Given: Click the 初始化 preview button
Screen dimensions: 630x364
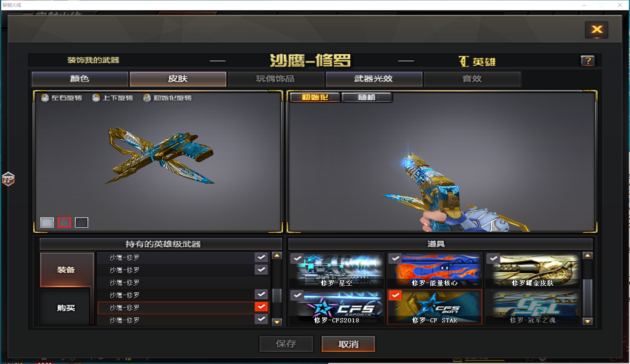Looking at the screenshot, I should [x=315, y=97].
